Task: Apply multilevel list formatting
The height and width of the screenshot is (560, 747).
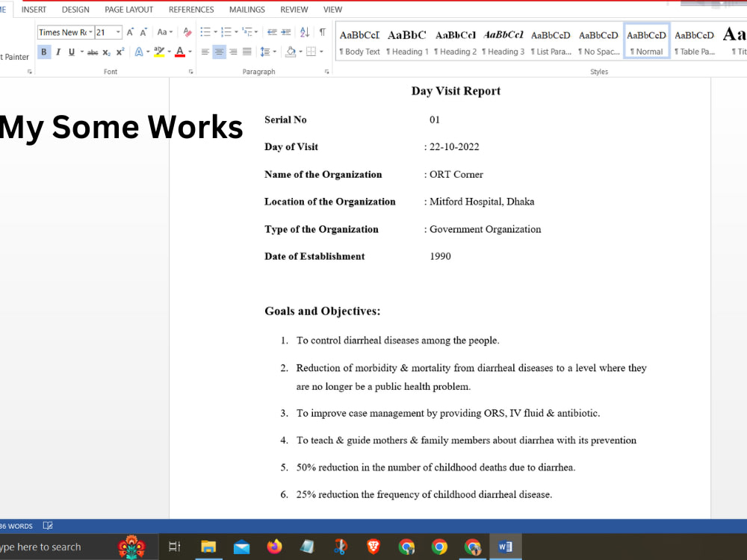Action: click(247, 32)
